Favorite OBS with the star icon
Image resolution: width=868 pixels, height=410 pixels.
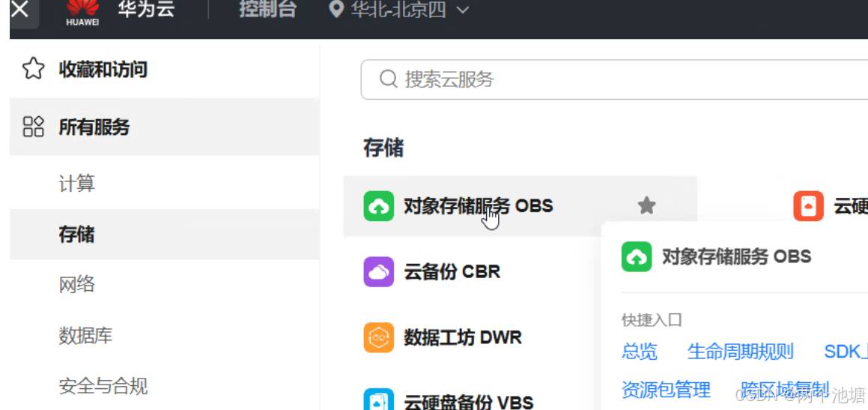click(646, 206)
